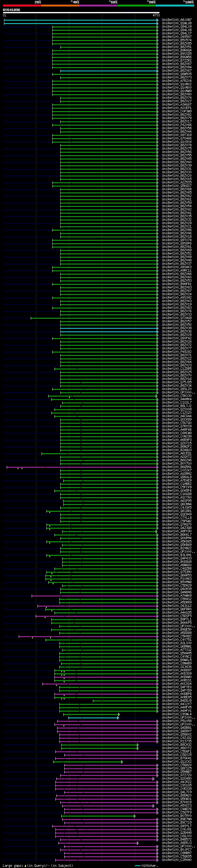Open the UniRef100_B9R6Q4 hit label
197x868 pixels.
(177, 50)
